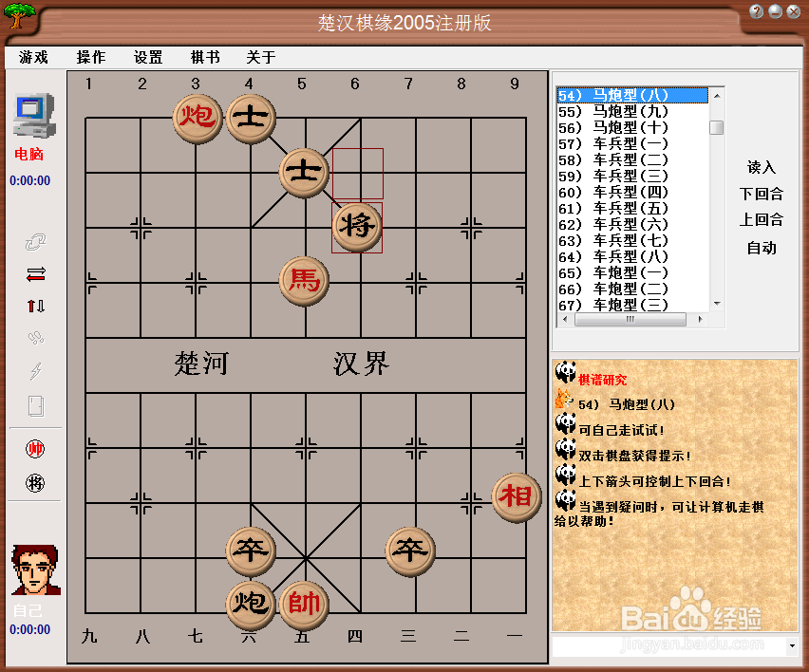Open the 操作 menu
This screenshot has height=672, width=809.
pyautogui.click(x=91, y=57)
